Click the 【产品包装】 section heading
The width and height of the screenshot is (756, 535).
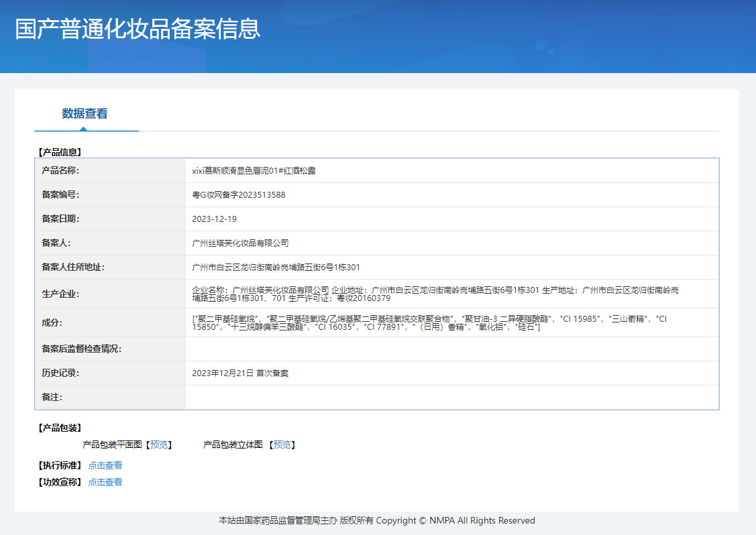60,428
